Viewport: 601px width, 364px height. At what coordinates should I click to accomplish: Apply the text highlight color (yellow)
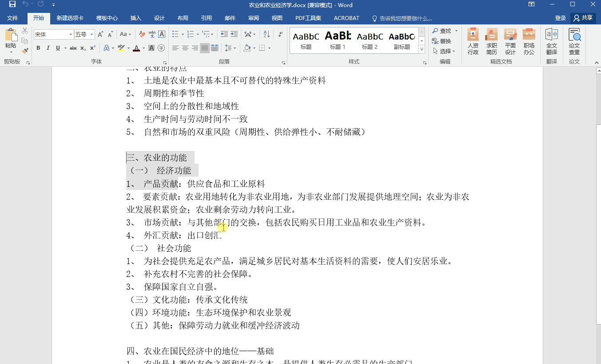point(121,48)
